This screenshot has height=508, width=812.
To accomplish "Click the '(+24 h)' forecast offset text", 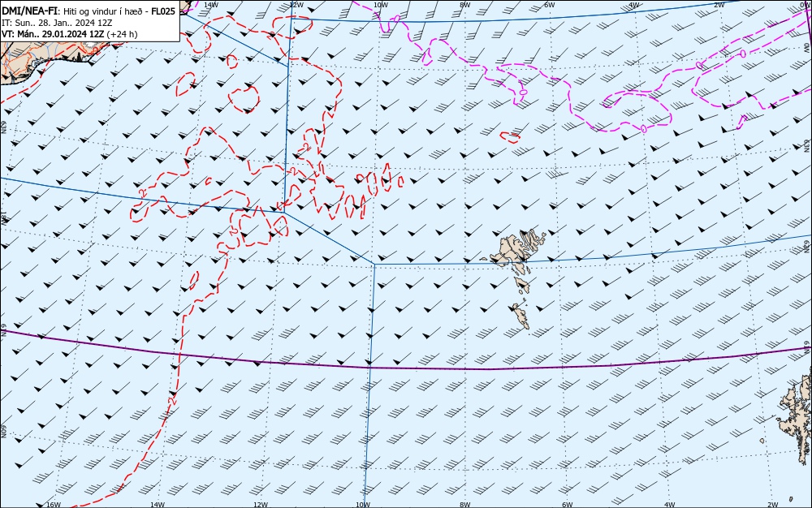I will 123,34.
